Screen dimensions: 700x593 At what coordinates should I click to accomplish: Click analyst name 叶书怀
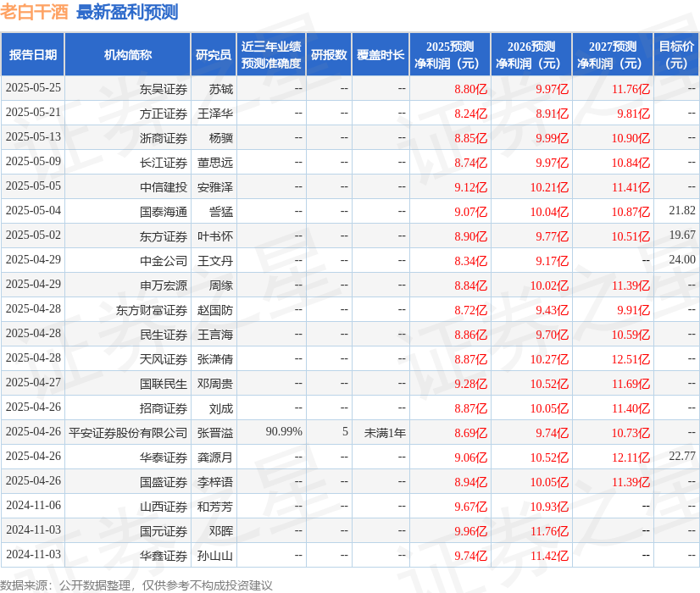(x=215, y=236)
